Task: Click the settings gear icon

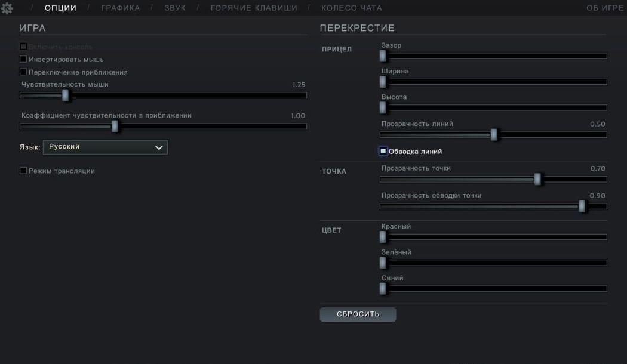Action: tap(7, 8)
